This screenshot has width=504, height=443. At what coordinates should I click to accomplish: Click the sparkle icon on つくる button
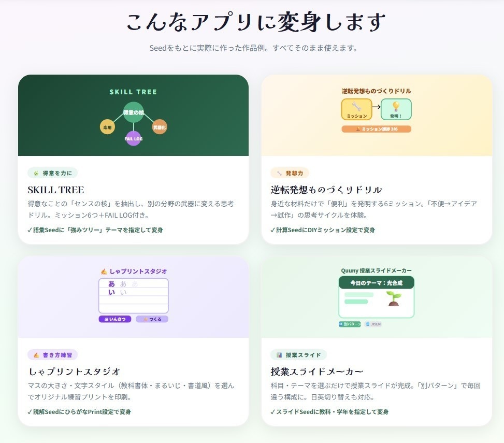pos(145,318)
